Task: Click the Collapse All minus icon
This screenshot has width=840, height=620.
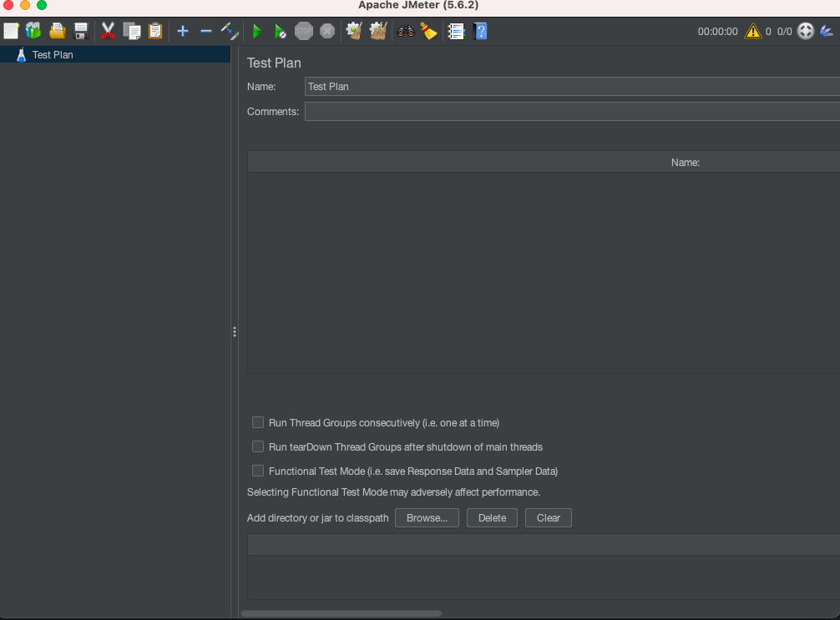Action: tap(205, 31)
